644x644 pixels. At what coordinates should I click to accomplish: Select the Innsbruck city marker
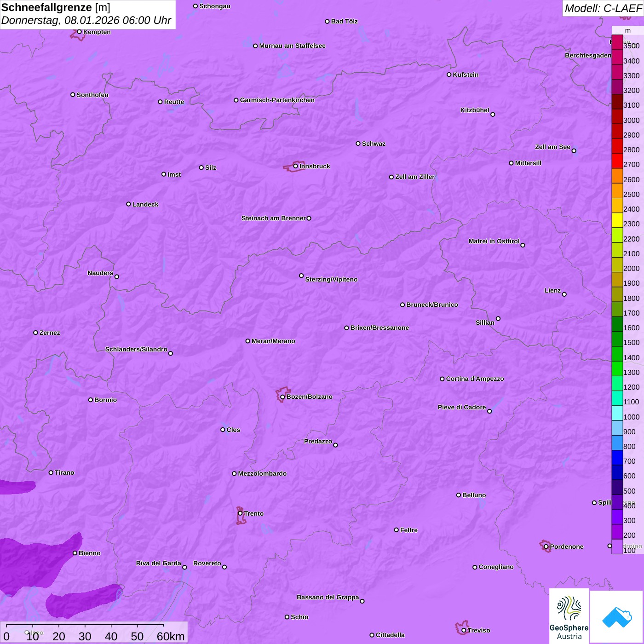[296, 166]
